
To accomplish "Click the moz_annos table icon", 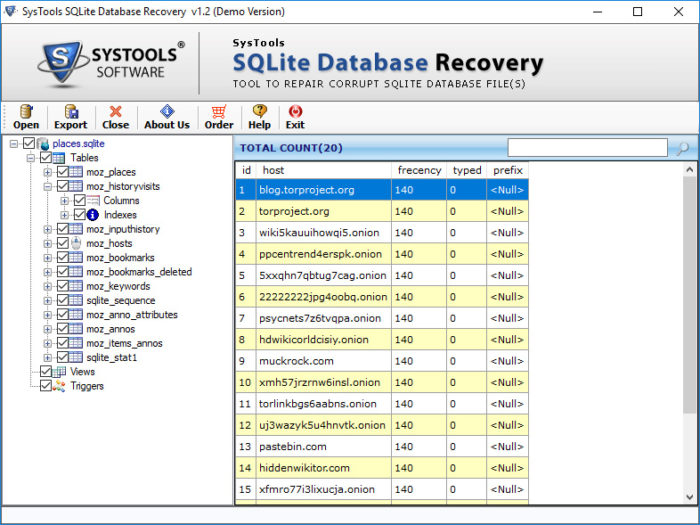I will [x=75, y=329].
